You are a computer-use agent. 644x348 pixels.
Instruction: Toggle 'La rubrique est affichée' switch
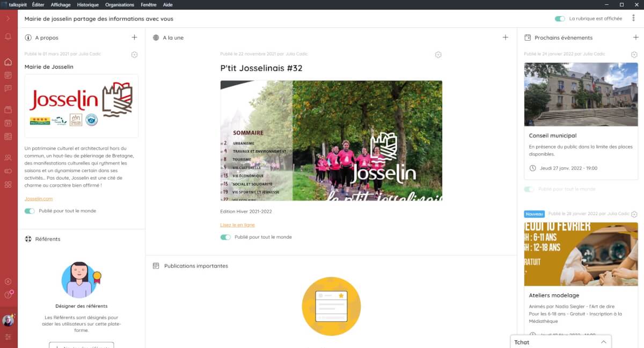pyautogui.click(x=560, y=19)
